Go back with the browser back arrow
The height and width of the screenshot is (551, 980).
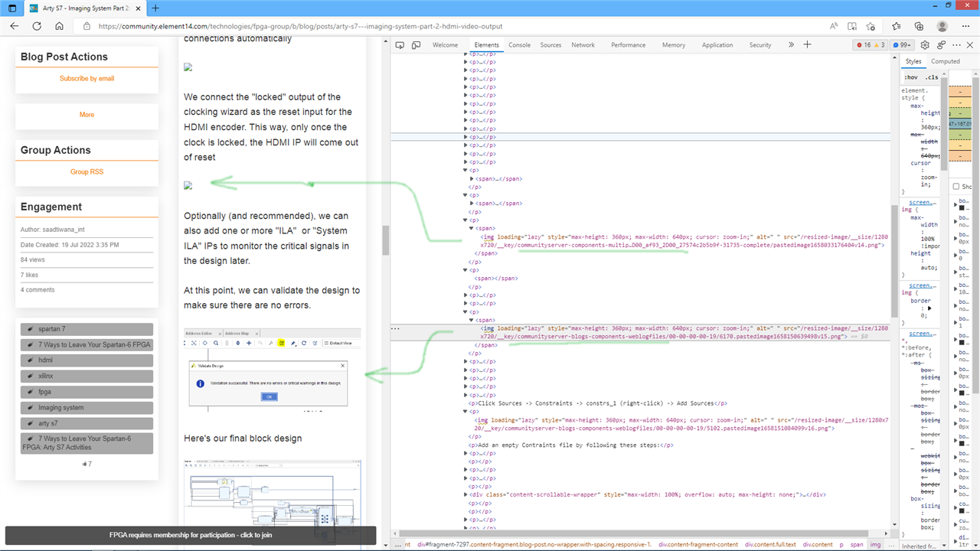14,26
